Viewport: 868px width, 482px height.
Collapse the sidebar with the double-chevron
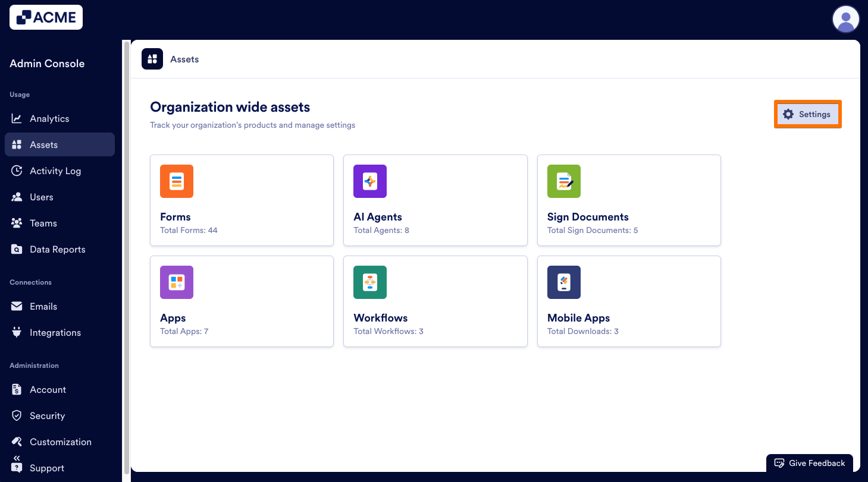16,458
